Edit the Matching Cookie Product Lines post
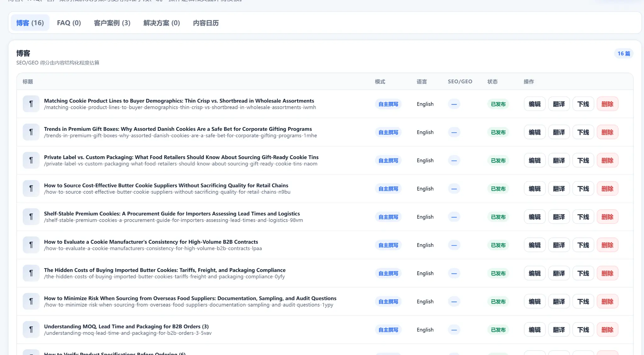This screenshot has height=355, width=644. click(x=535, y=104)
